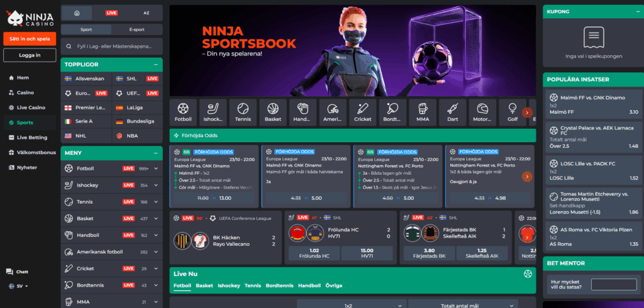This screenshot has height=308, width=644.
Task: Advance Förhöjda Odds cards with red arrow
Action: click(527, 177)
